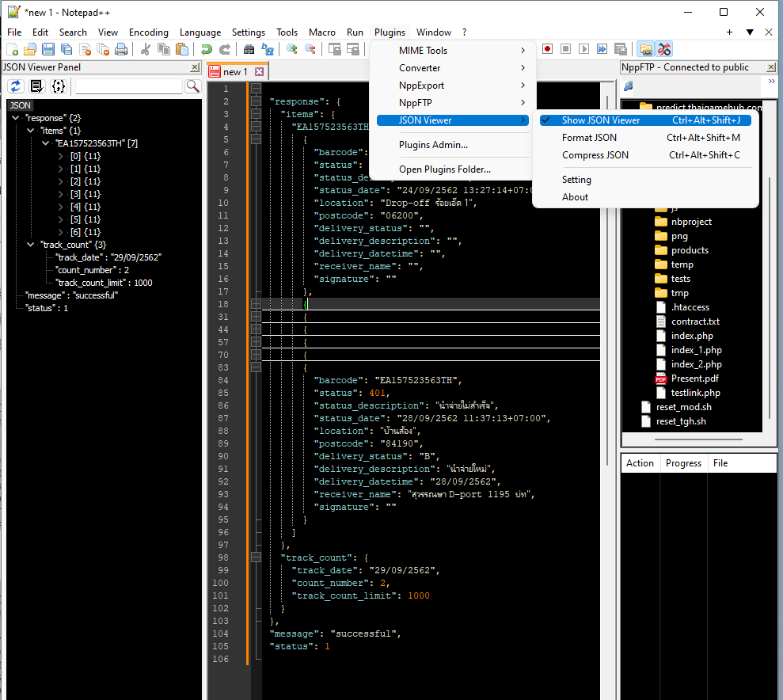Click the Copy toolbar icon

click(163, 49)
